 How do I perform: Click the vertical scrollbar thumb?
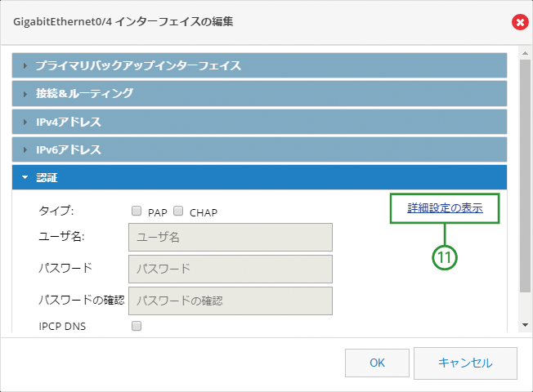(525, 176)
